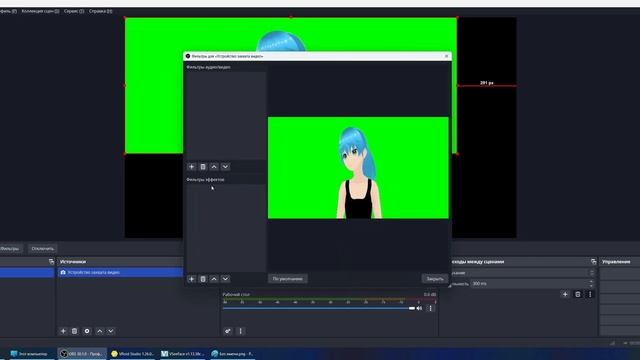Undock the scene transitions panel
Viewport: 640px width, 360px height.
tap(593, 261)
